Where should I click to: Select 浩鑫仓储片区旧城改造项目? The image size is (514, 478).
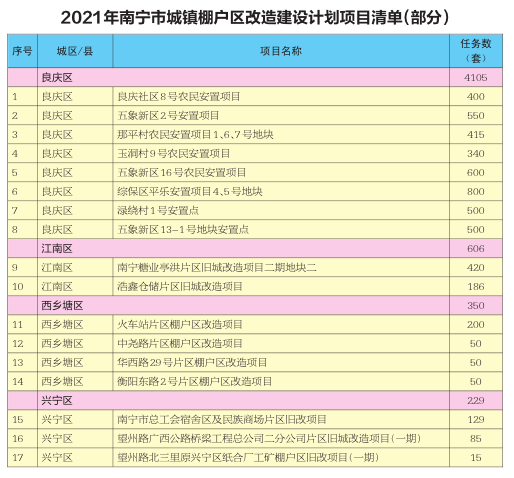tap(180, 286)
